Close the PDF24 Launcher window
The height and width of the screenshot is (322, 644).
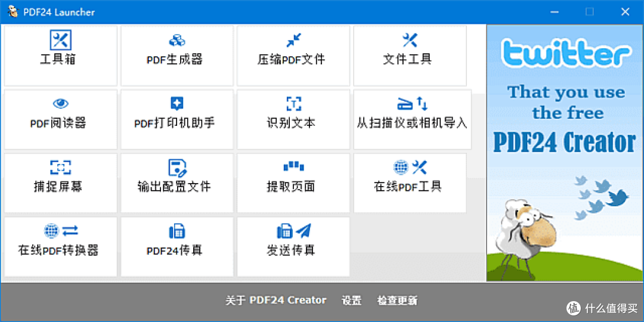point(625,12)
